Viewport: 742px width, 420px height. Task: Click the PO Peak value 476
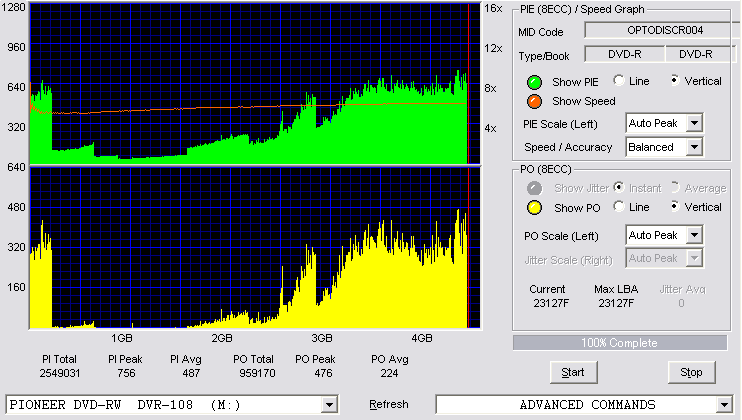click(x=323, y=373)
